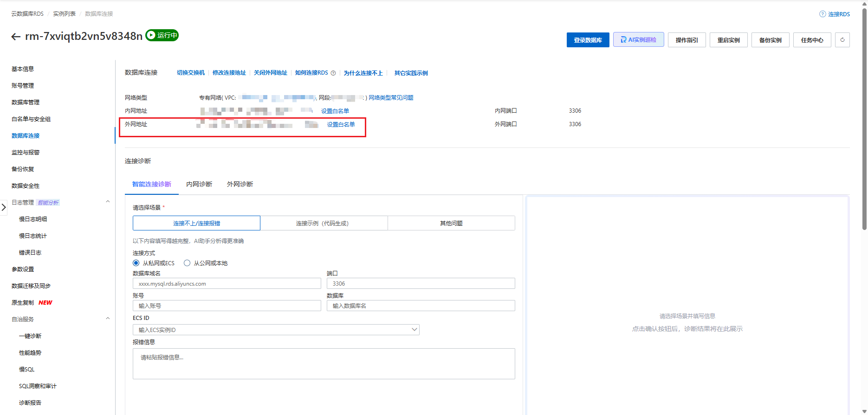
Task: Click 设置白名单 link for 外网地址
Action: point(341,124)
